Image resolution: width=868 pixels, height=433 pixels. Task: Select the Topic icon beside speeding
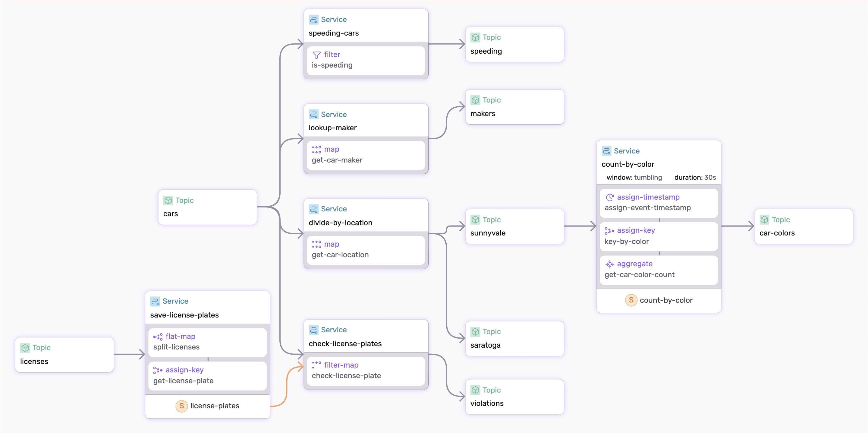[x=475, y=37]
